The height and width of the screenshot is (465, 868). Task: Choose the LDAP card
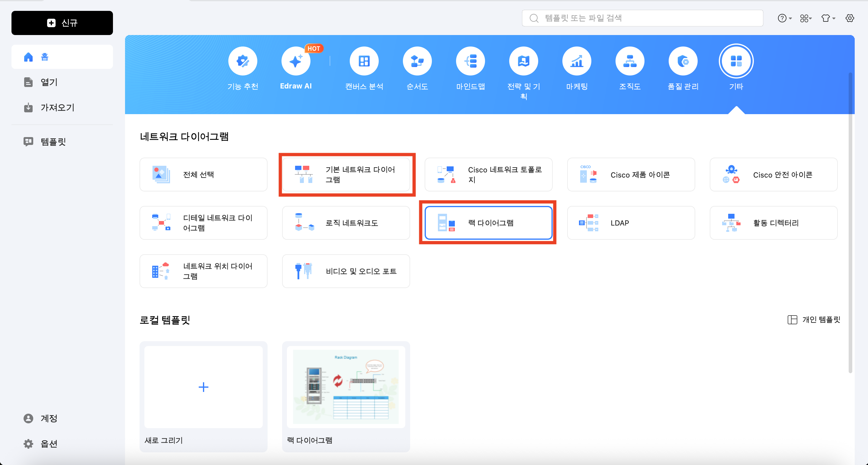(x=631, y=223)
